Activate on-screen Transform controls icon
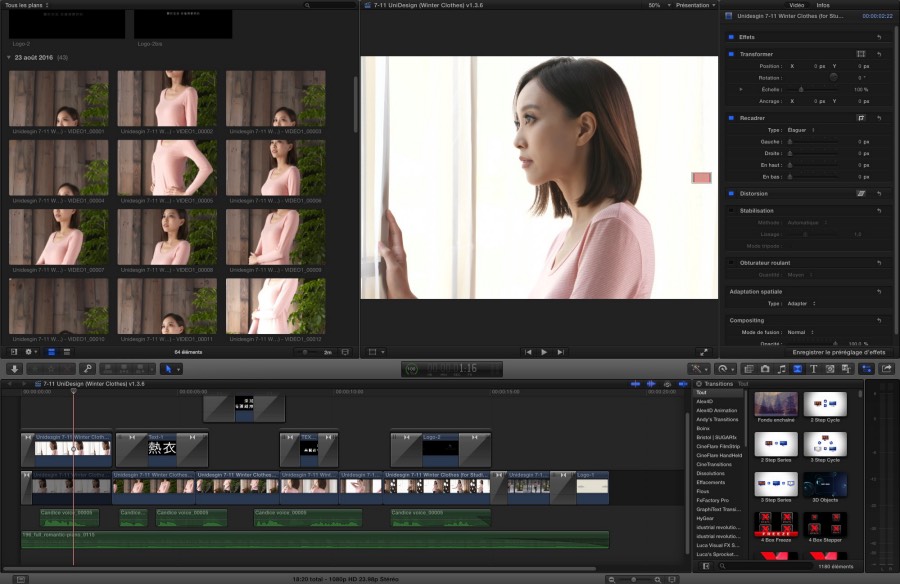 pyautogui.click(x=861, y=54)
